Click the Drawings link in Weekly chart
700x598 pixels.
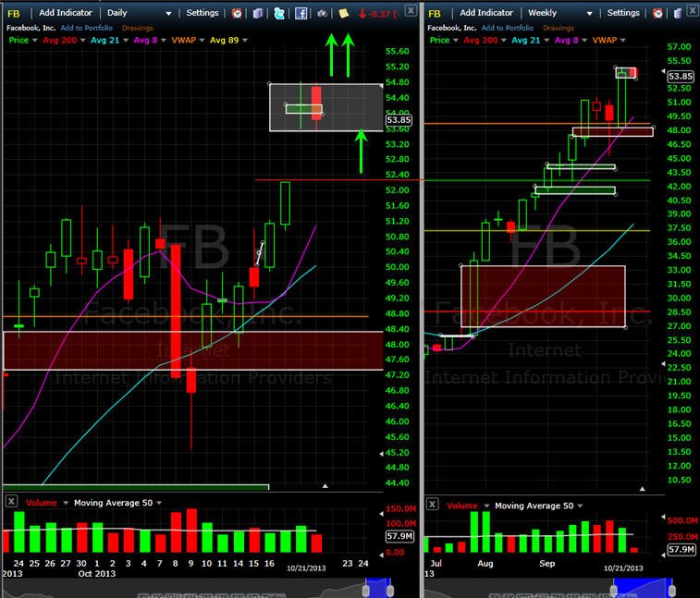tap(558, 28)
